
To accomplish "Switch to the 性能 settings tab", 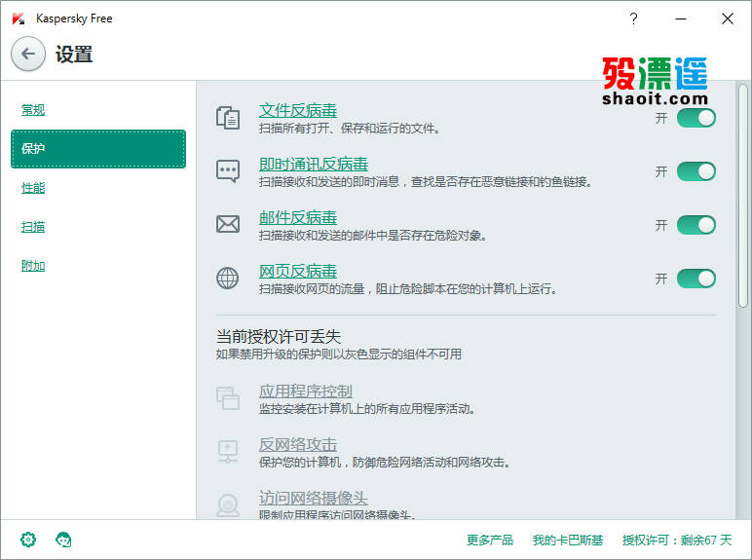I will 33,188.
